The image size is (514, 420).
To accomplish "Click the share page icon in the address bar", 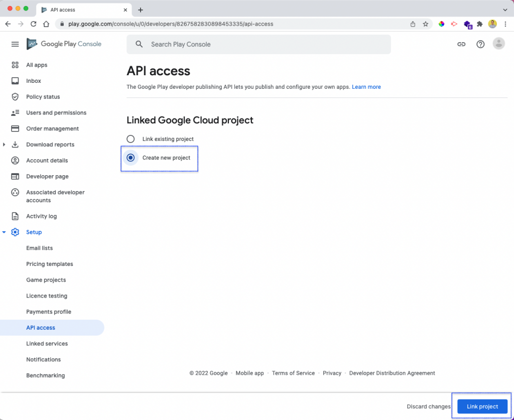I will 413,24.
